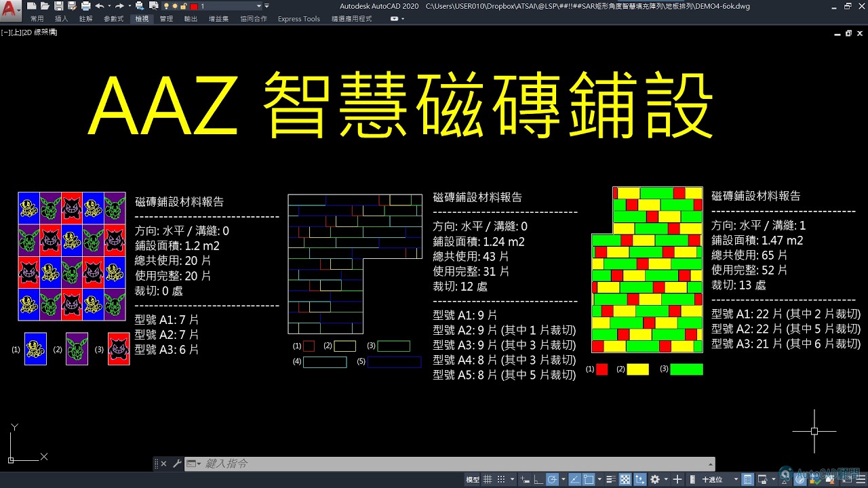Open the redo history dropdown arrow

130,5
